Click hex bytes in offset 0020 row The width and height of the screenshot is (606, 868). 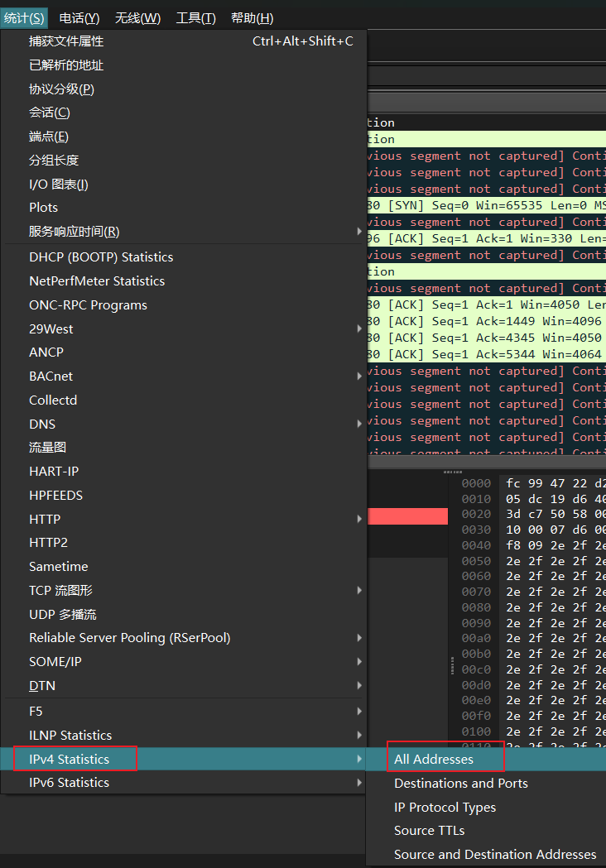coord(555,515)
